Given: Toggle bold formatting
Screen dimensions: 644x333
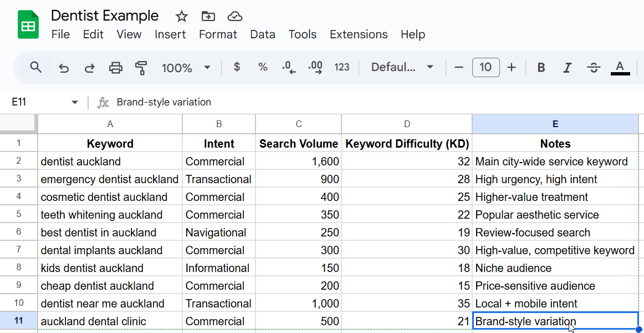Looking at the screenshot, I should pyautogui.click(x=541, y=67).
